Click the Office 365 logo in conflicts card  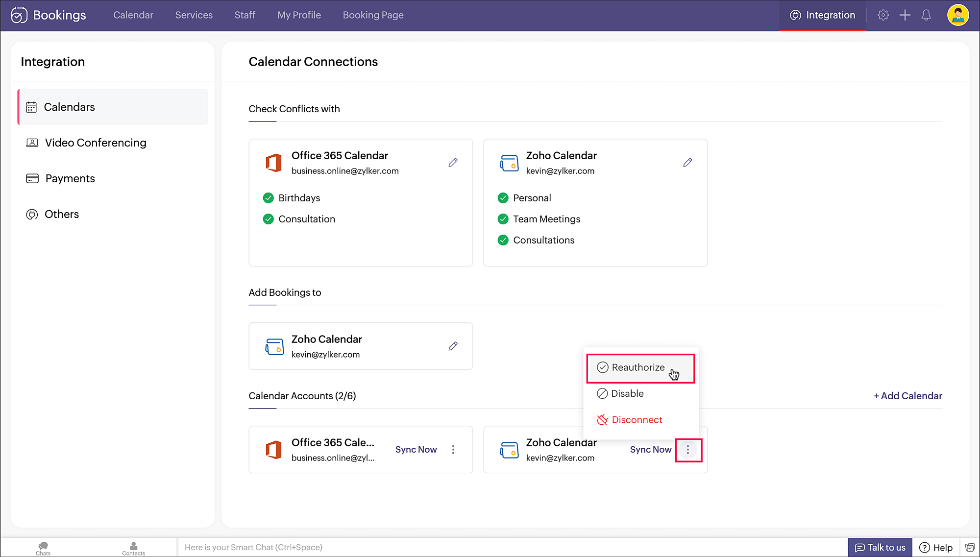(273, 163)
